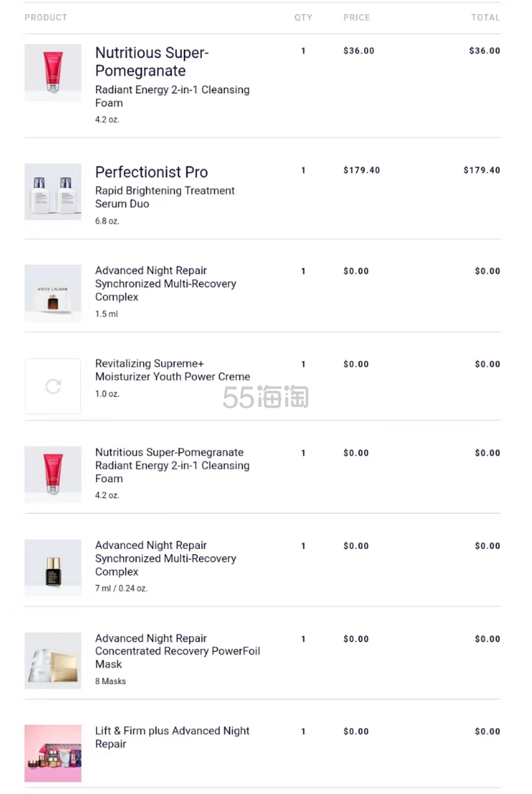Click the QTY column header
This screenshot has width=532, height=794.
point(303,18)
